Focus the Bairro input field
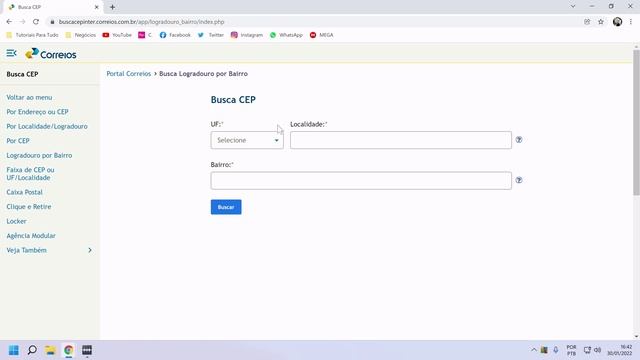This screenshot has height=360, width=640. pyautogui.click(x=361, y=180)
